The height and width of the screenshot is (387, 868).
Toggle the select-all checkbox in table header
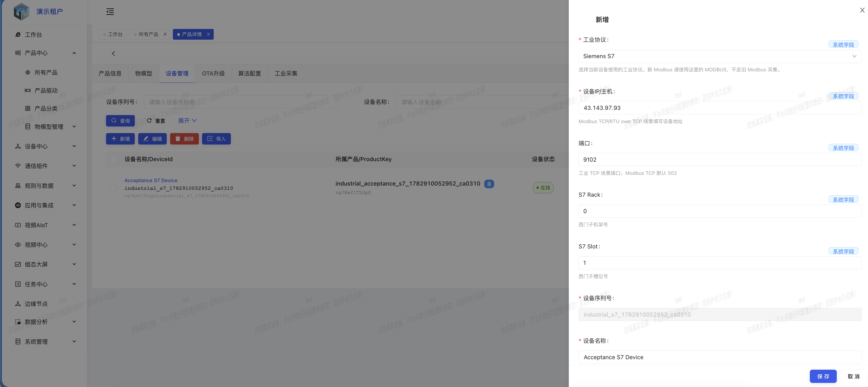click(114, 159)
